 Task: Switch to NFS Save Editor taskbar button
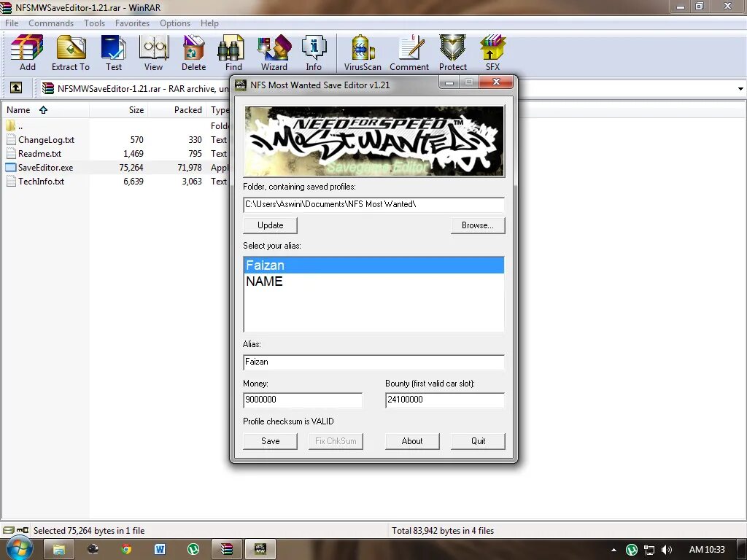(260, 550)
